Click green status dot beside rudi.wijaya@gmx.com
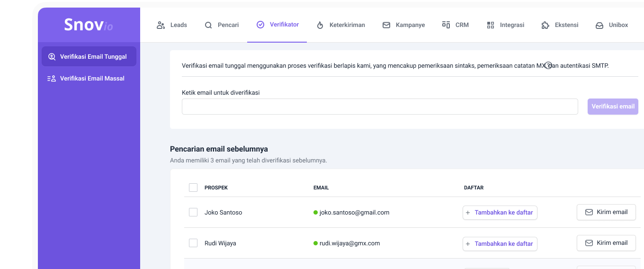The image size is (644, 269). 315,243
